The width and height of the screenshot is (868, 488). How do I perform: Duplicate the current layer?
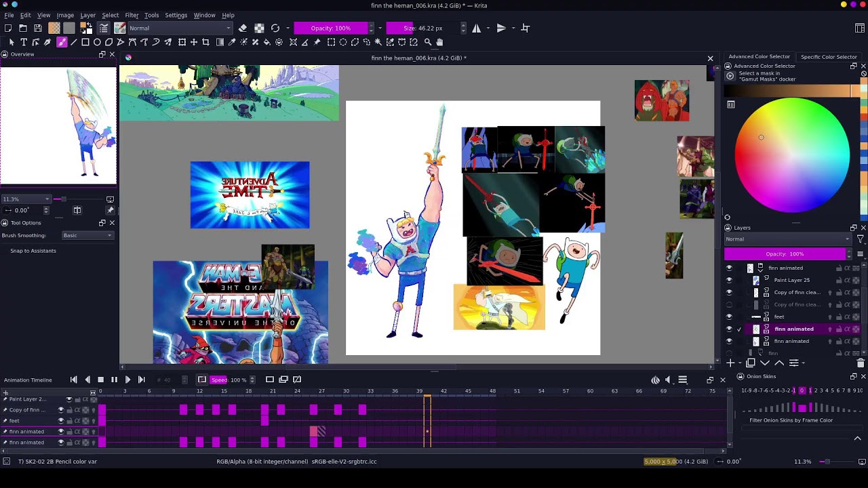point(751,363)
